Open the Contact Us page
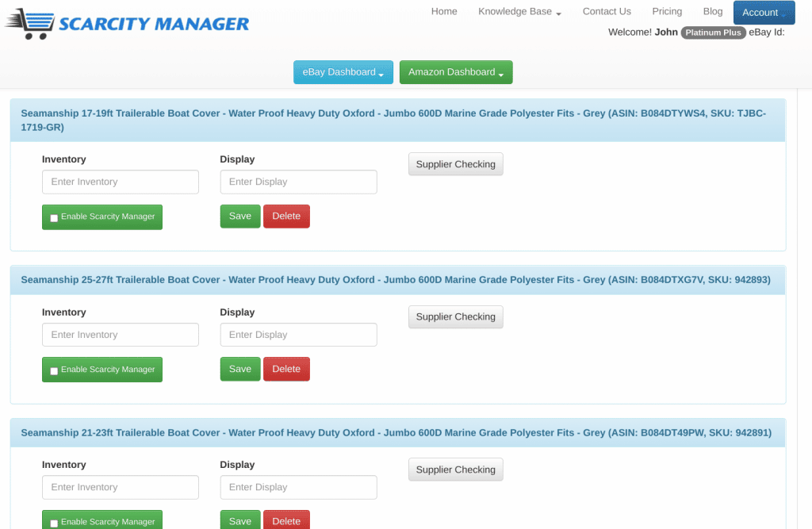Screen dimensions: 812x529 pyautogui.click(x=607, y=11)
